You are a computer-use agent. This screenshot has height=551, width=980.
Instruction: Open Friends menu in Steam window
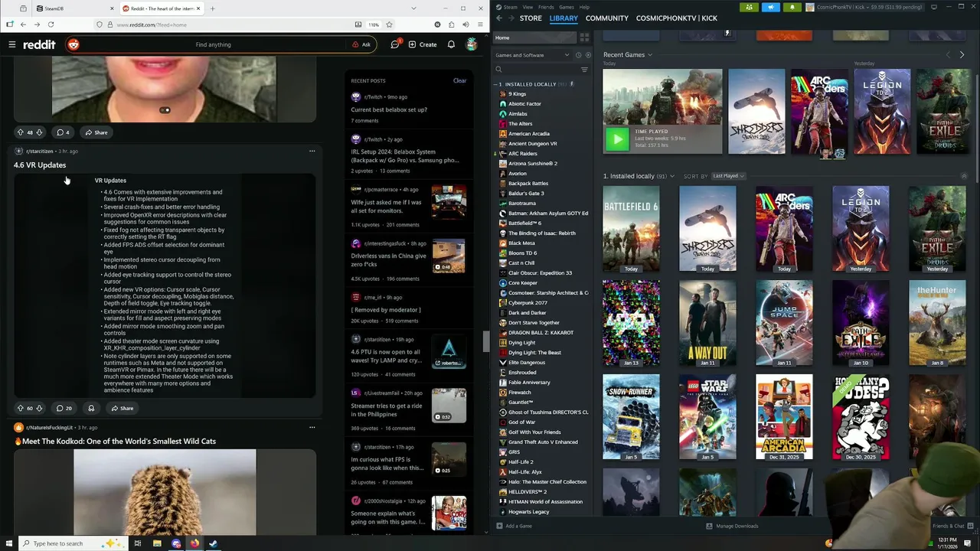click(546, 7)
